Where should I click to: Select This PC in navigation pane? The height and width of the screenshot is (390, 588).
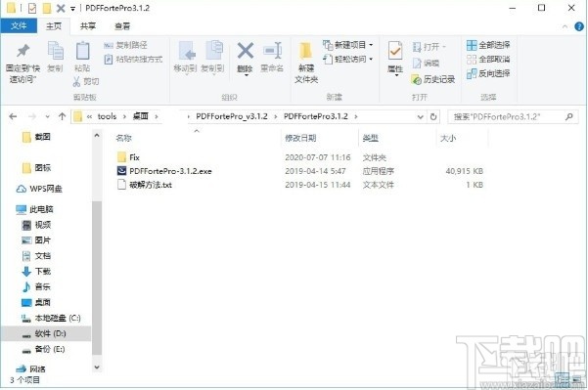34,209
